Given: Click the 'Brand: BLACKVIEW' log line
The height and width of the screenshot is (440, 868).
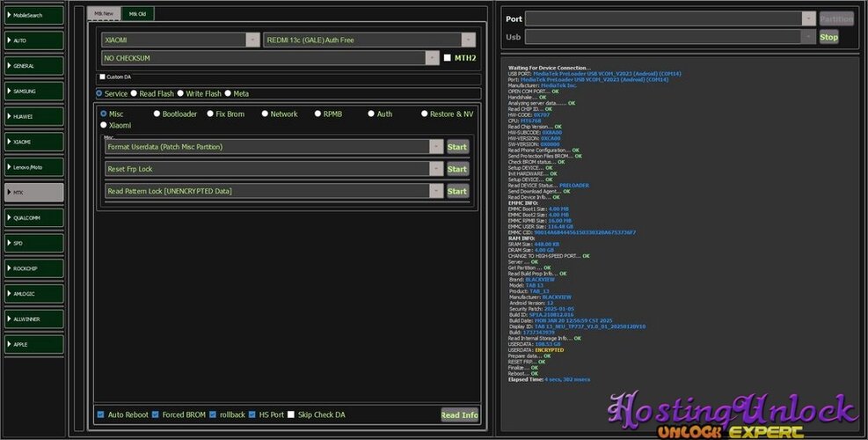Looking at the screenshot, I should coord(532,279).
